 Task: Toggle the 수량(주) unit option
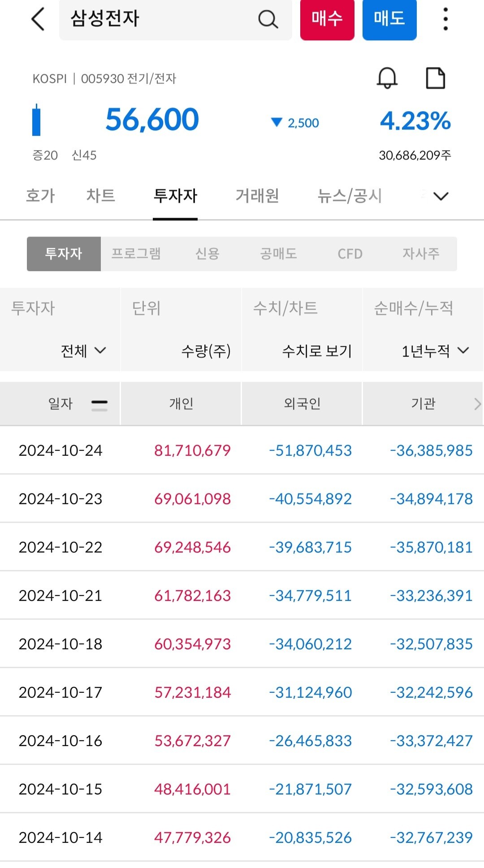pyautogui.click(x=206, y=350)
